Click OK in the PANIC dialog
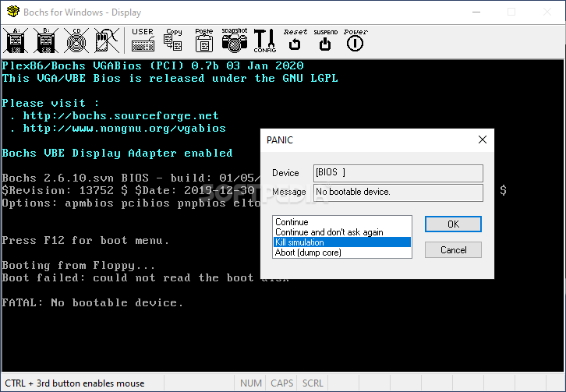The height and width of the screenshot is (392, 566). point(453,224)
